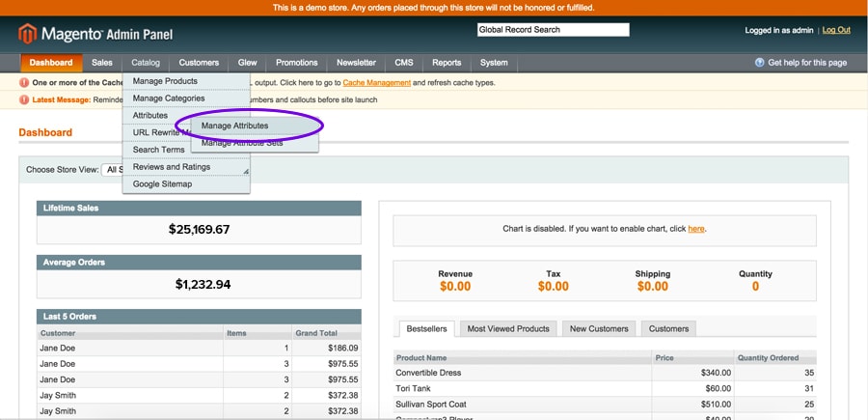The image size is (868, 420).
Task: Click the Global Record Search field
Action: [553, 30]
